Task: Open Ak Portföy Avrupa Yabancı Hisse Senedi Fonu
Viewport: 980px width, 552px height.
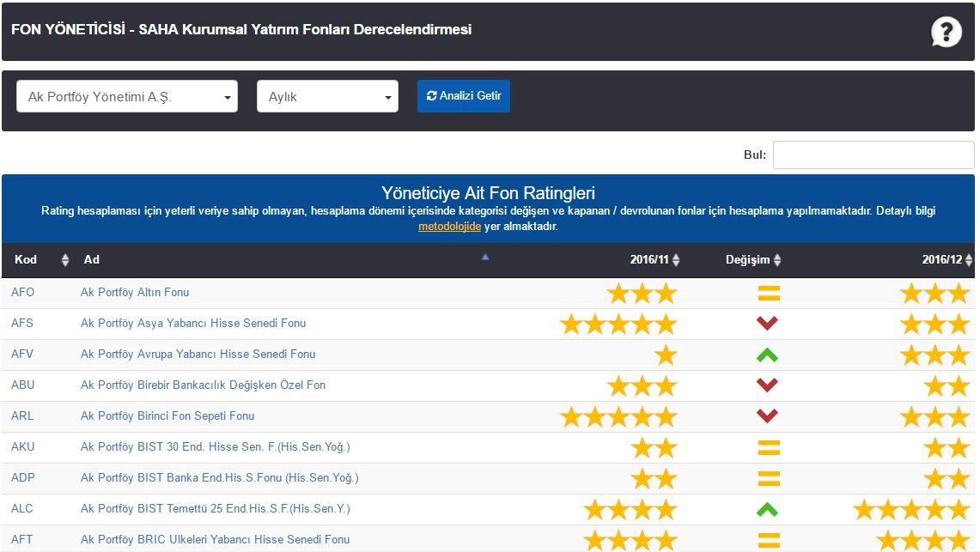Action: coord(198,354)
